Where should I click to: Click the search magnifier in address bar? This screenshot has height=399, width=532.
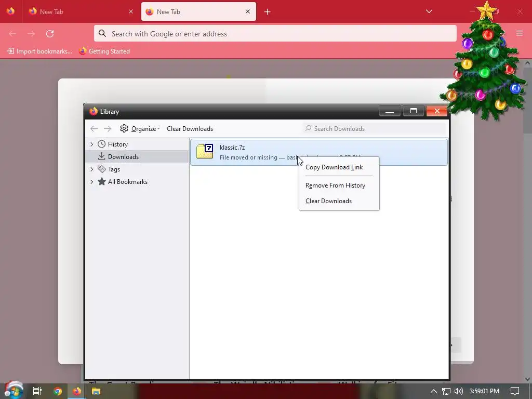pos(102,33)
